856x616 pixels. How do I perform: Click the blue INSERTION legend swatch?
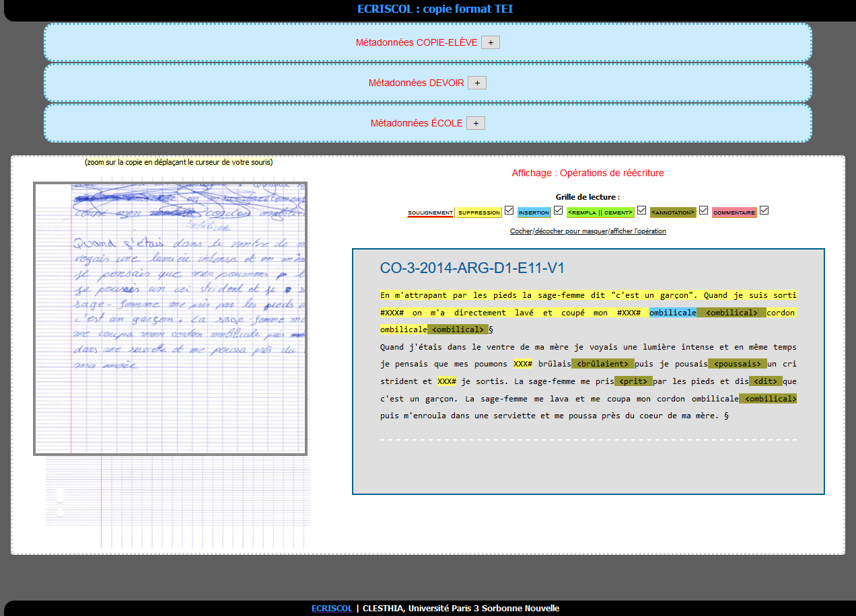(534, 213)
